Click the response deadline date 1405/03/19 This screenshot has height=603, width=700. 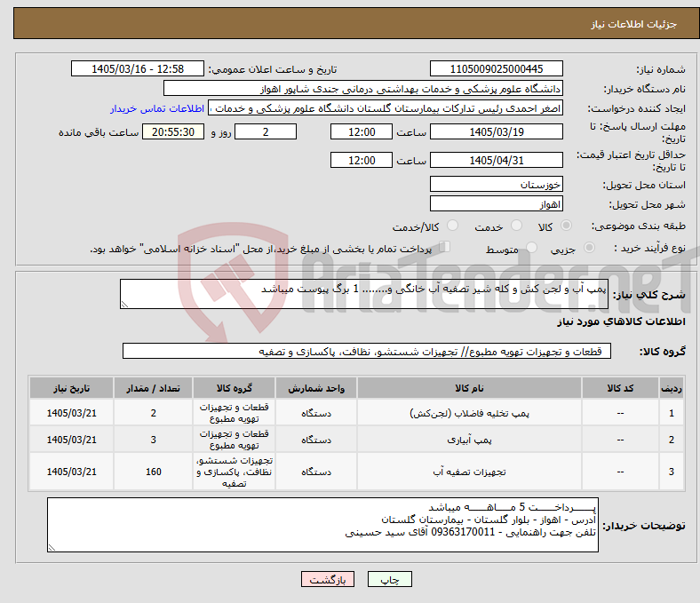[x=496, y=131]
